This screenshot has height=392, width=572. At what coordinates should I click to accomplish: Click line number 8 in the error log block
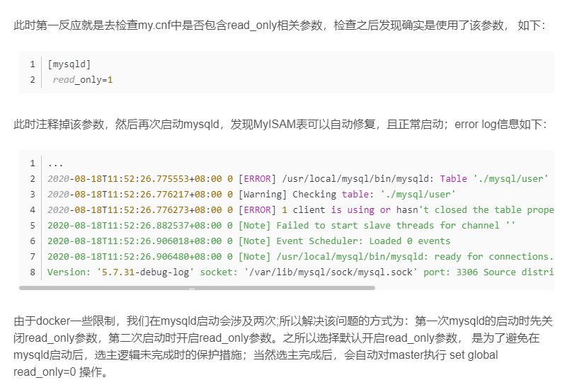33,272
